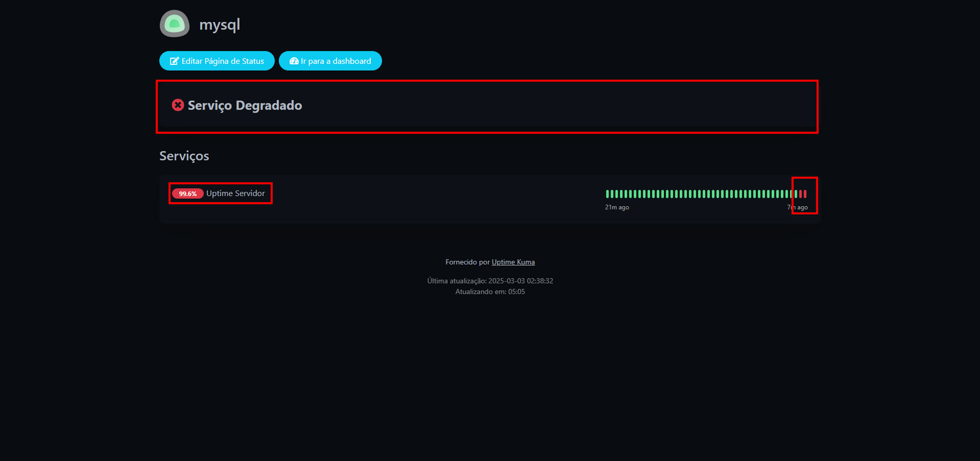Select the Uptime Servidor monitor name
980x461 pixels.
[235, 193]
